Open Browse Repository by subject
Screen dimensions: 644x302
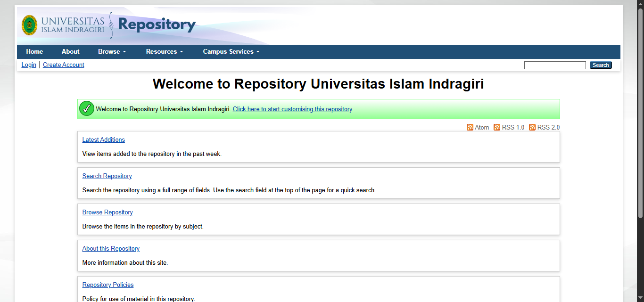click(107, 212)
